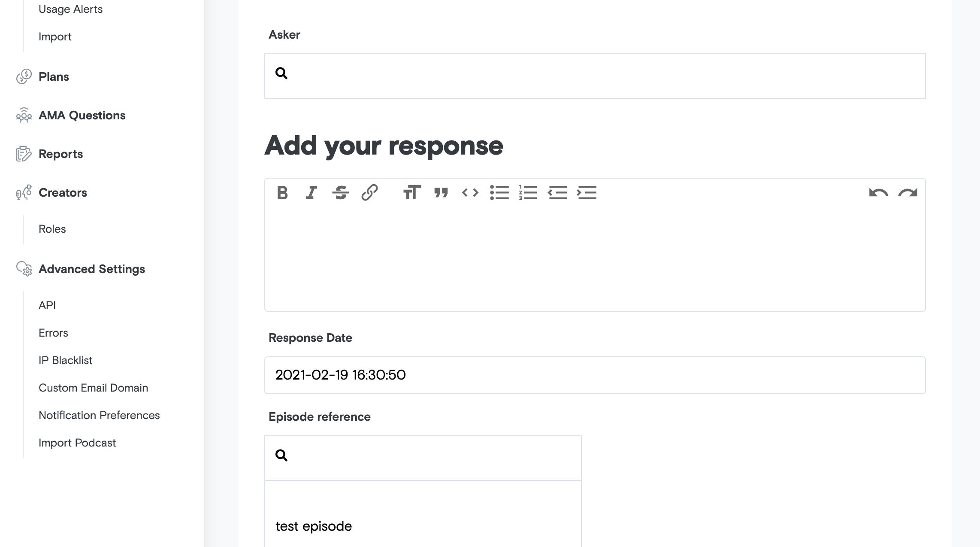Undo the last edit
Viewport: 980px width, 547px height.
(x=879, y=193)
